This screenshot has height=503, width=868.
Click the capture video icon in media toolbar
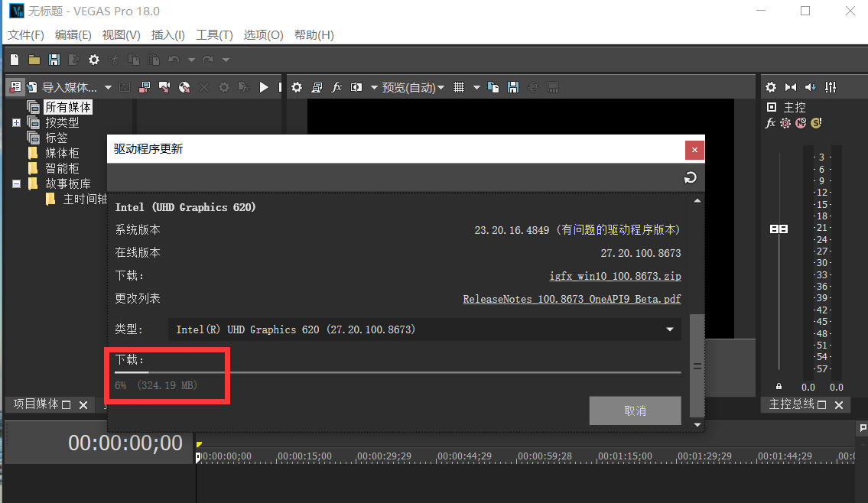[x=145, y=87]
